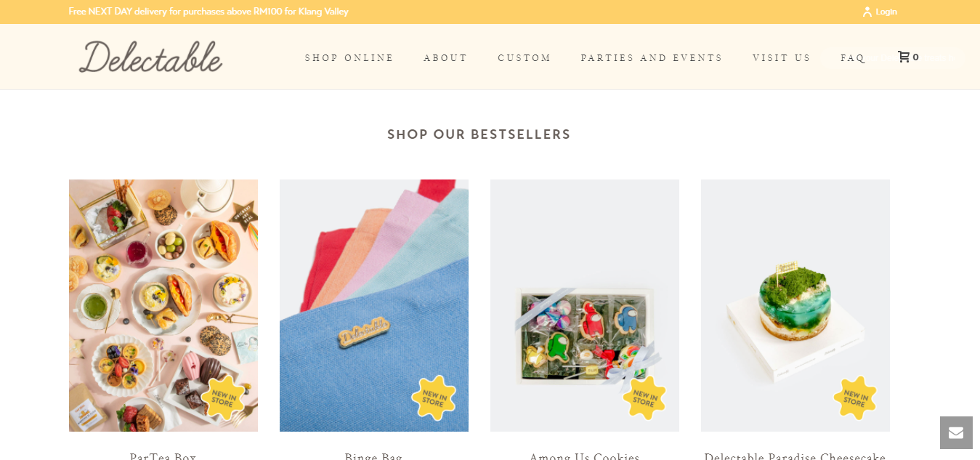
Task: Open the envelope contact icon
Action: tap(956, 433)
